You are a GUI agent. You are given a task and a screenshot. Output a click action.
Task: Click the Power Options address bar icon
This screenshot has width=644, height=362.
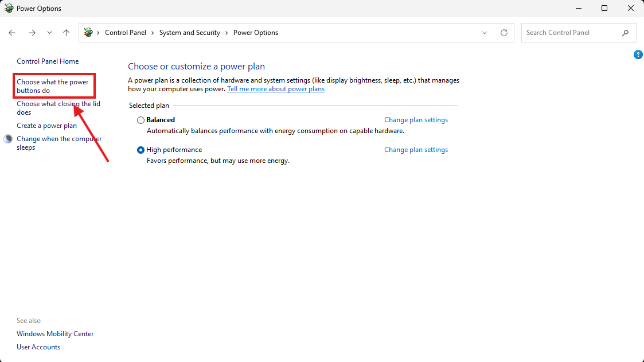tap(88, 33)
